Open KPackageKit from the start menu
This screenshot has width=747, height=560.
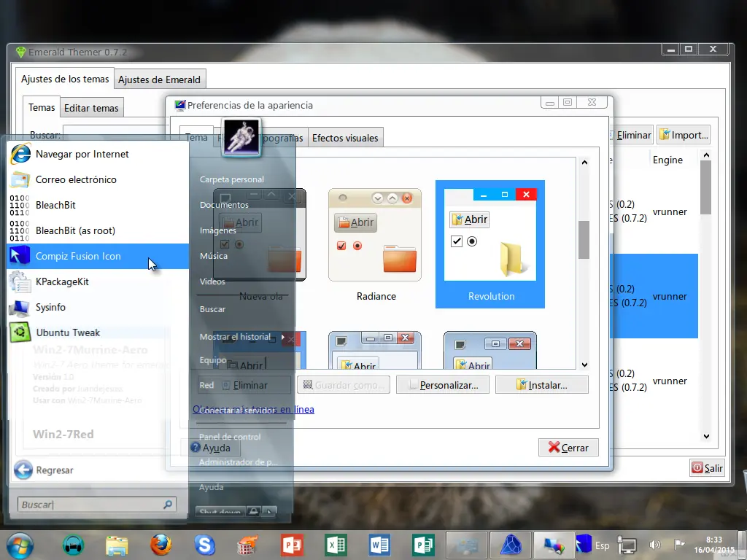tap(98, 281)
